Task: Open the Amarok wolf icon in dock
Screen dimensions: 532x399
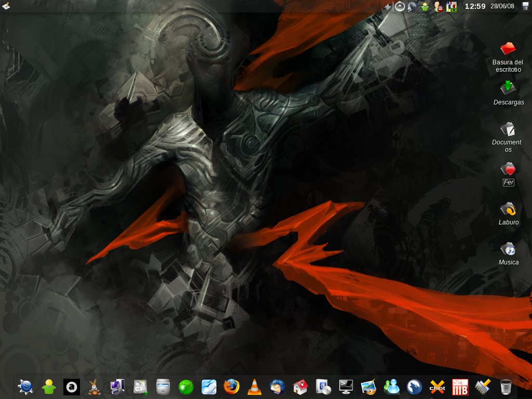Action: [x=414, y=387]
